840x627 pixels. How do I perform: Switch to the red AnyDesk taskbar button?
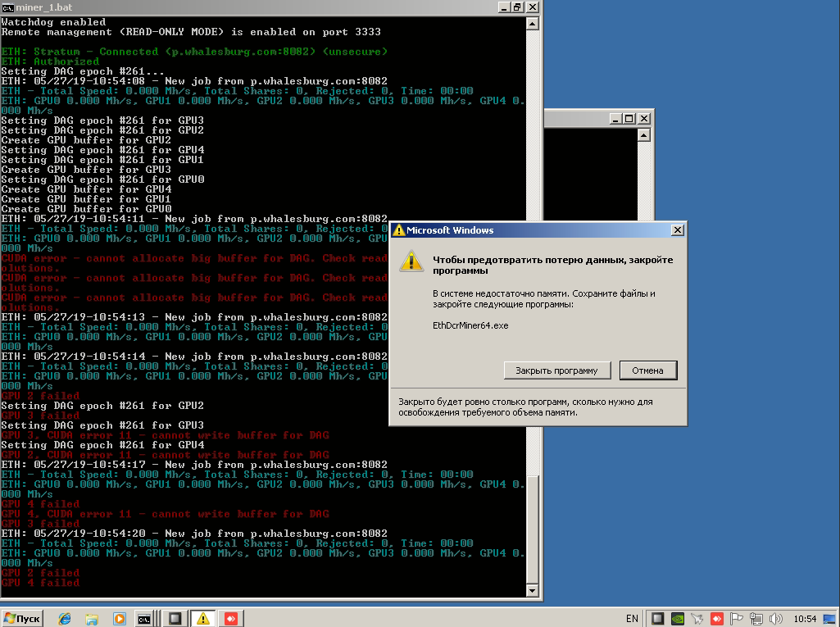[x=231, y=619]
